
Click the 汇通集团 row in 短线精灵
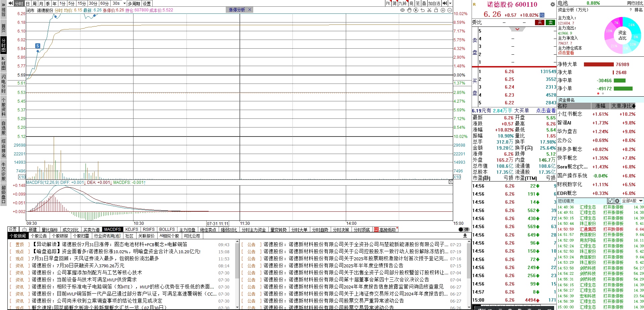[x=600, y=229]
